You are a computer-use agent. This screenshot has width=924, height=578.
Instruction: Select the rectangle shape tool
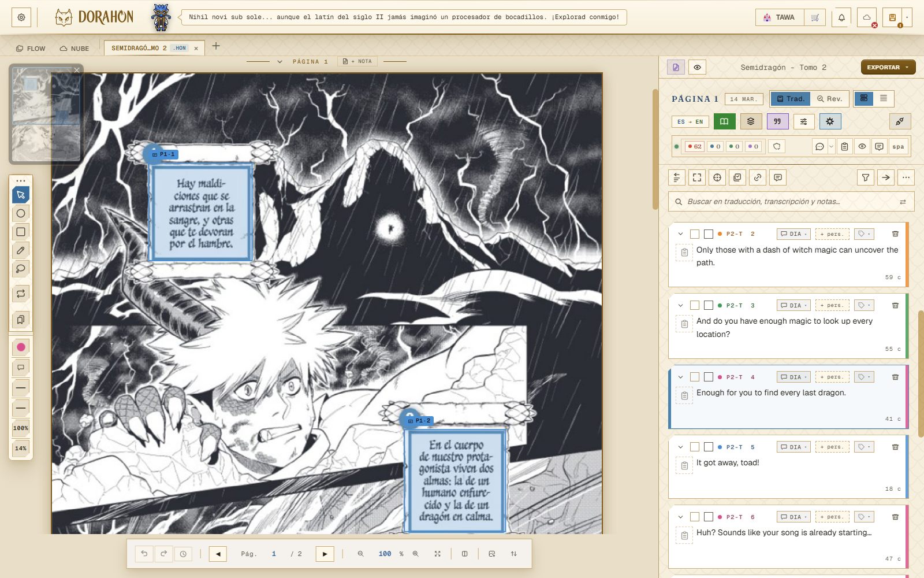(x=21, y=232)
